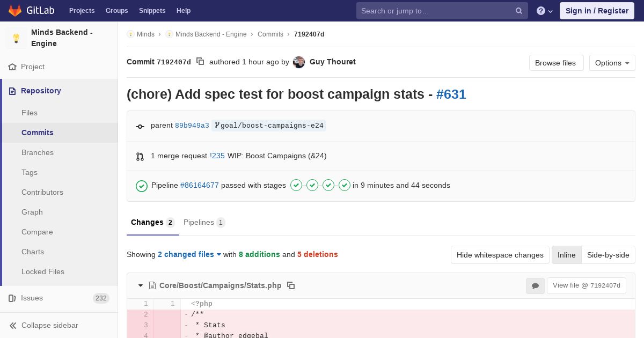Click the first pipeline stage check icon
The image size is (644, 338).
(296, 185)
